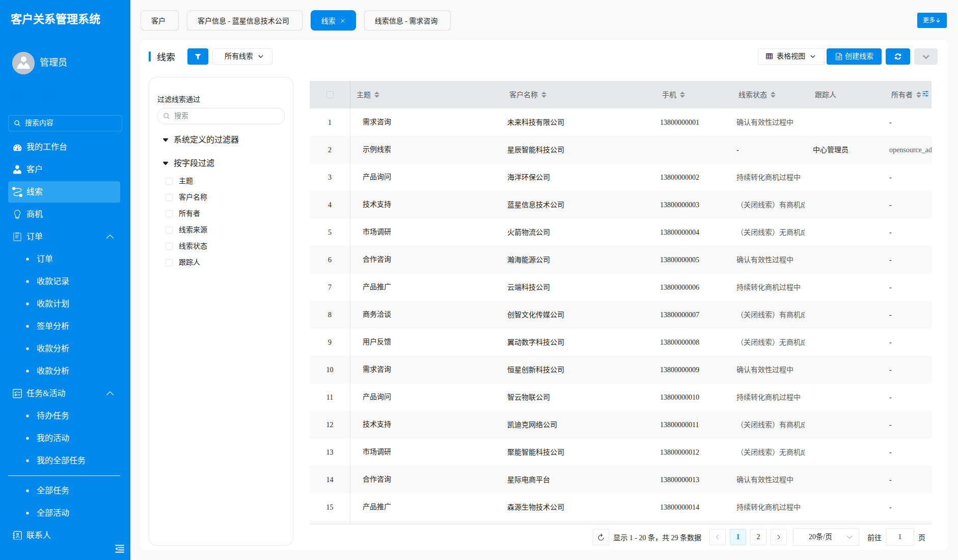The width and height of the screenshot is (958, 560).
Task: Click the 更多 button
Action: click(932, 20)
